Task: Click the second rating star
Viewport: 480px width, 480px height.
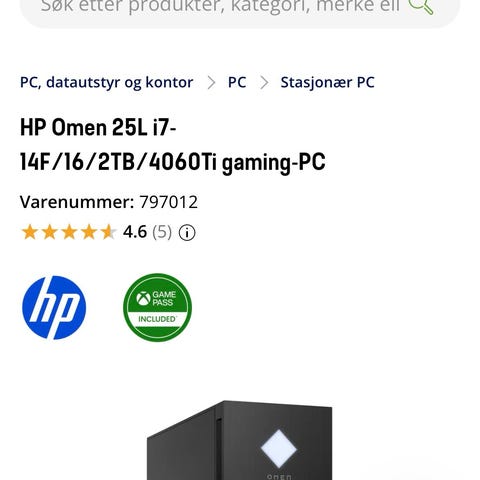Action: coord(49,232)
